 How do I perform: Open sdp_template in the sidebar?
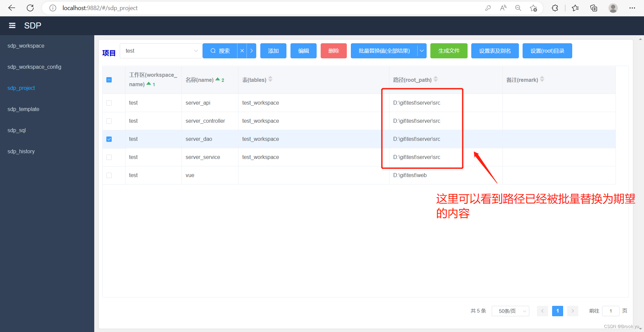click(x=23, y=109)
